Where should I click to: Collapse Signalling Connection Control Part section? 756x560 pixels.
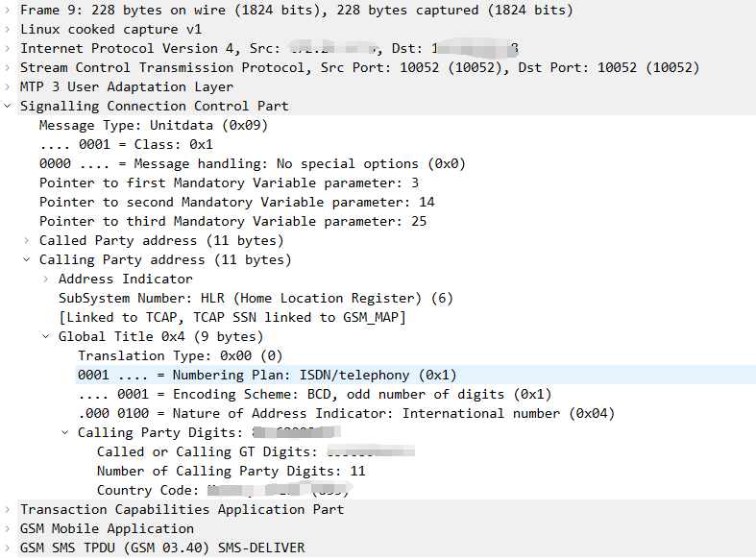[x=9, y=106]
